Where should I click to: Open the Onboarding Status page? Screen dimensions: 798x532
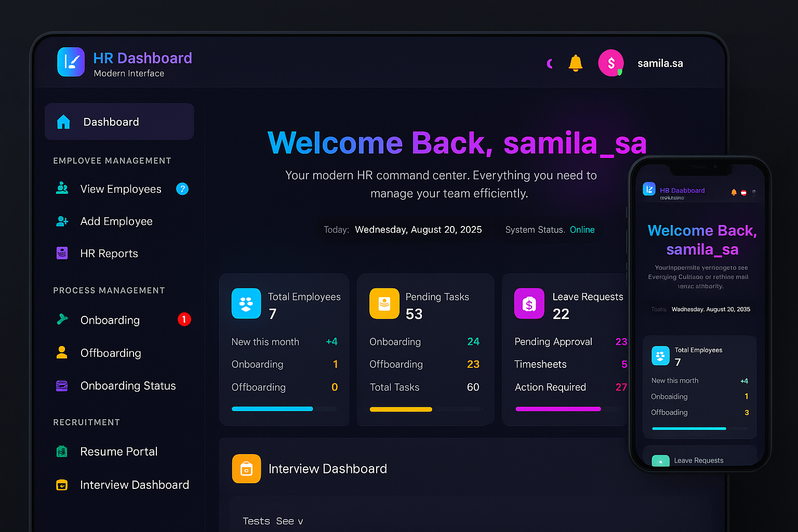click(x=128, y=385)
